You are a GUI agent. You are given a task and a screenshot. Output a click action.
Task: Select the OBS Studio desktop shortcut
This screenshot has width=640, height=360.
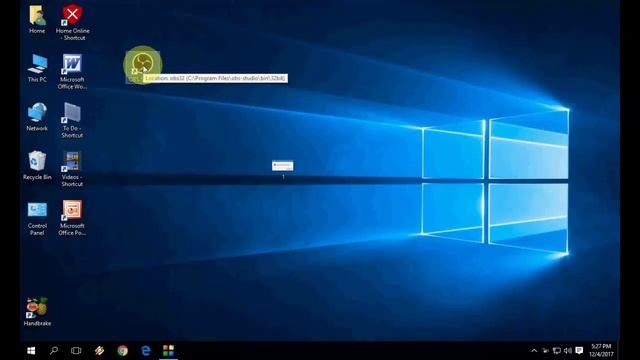click(x=142, y=64)
